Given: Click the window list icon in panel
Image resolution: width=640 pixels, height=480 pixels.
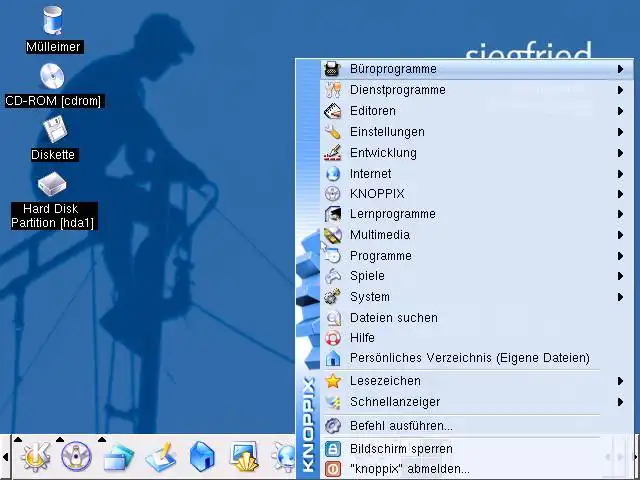Looking at the screenshot, I should (118, 457).
